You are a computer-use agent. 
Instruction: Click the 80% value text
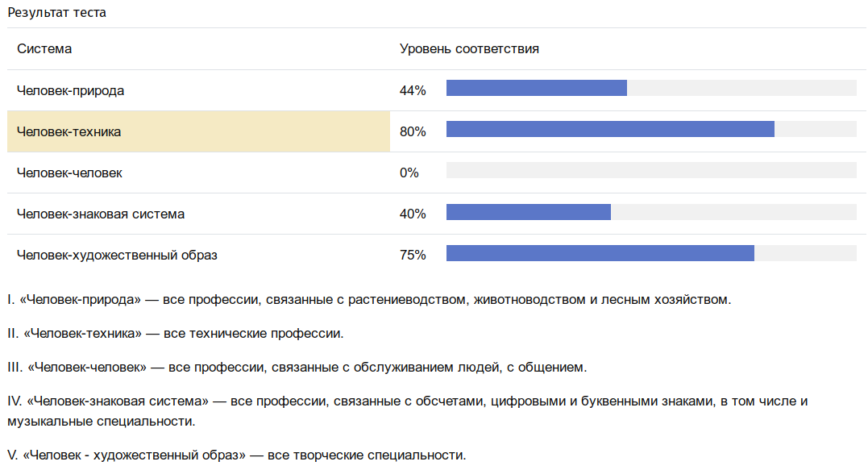tap(413, 131)
